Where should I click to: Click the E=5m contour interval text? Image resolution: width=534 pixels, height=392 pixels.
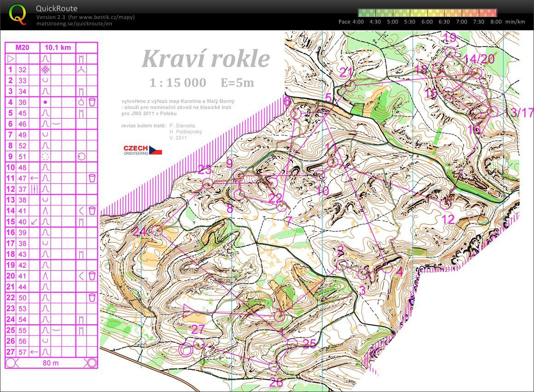click(237, 83)
